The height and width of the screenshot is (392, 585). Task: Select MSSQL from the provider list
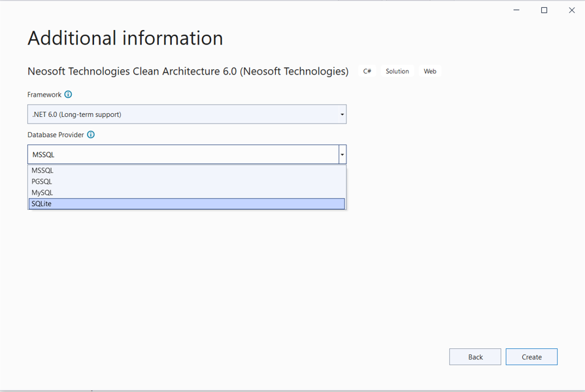[186, 171]
